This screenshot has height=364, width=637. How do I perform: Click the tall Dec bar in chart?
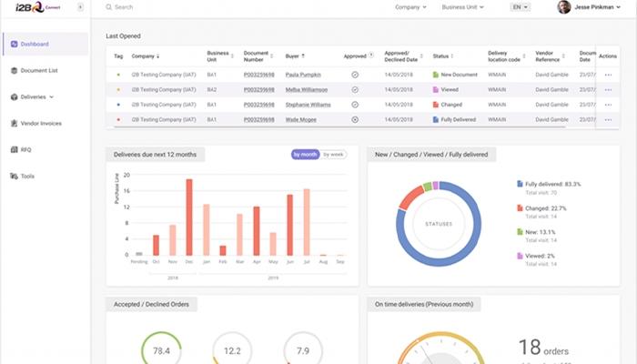tap(189, 217)
